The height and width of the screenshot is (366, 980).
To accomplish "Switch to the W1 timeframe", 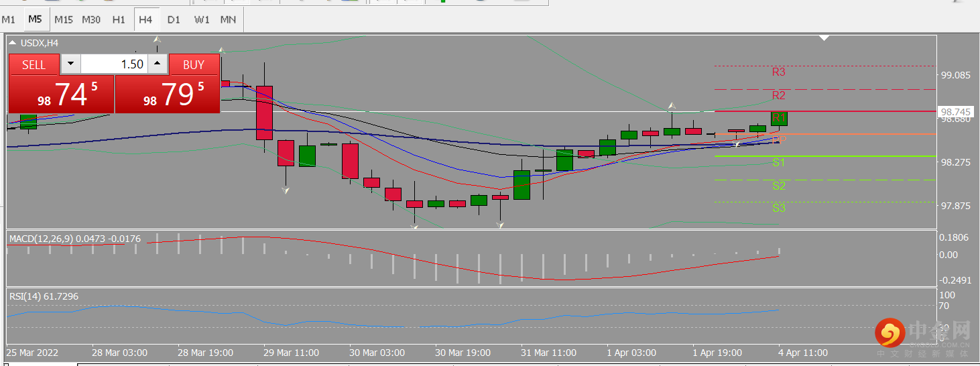I will click(x=201, y=19).
